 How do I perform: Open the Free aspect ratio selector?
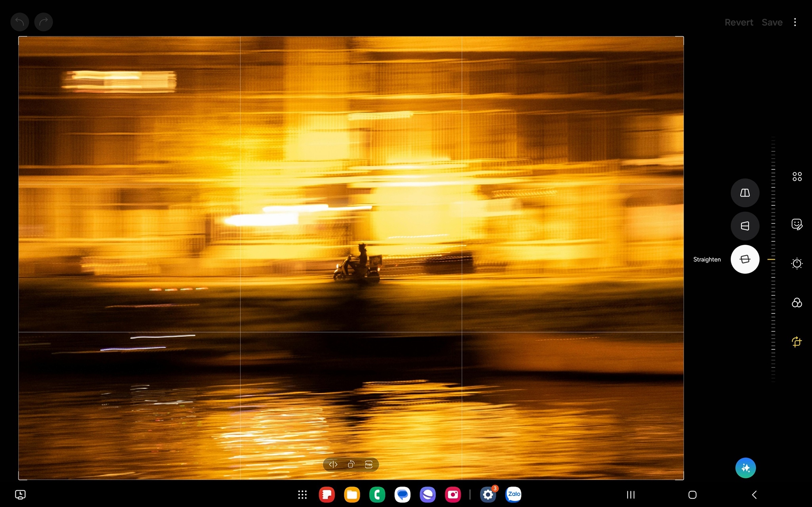click(369, 464)
